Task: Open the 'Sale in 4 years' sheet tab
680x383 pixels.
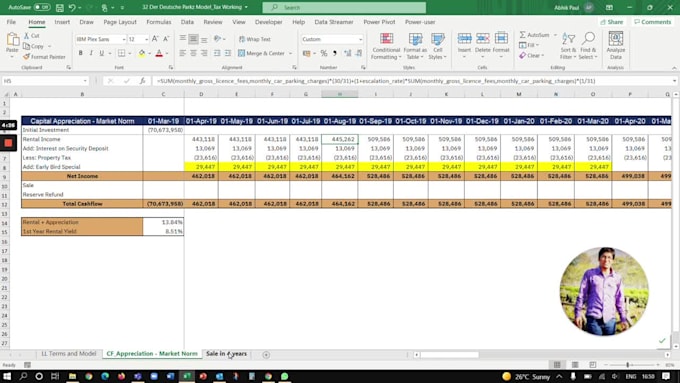Action: click(x=226, y=354)
